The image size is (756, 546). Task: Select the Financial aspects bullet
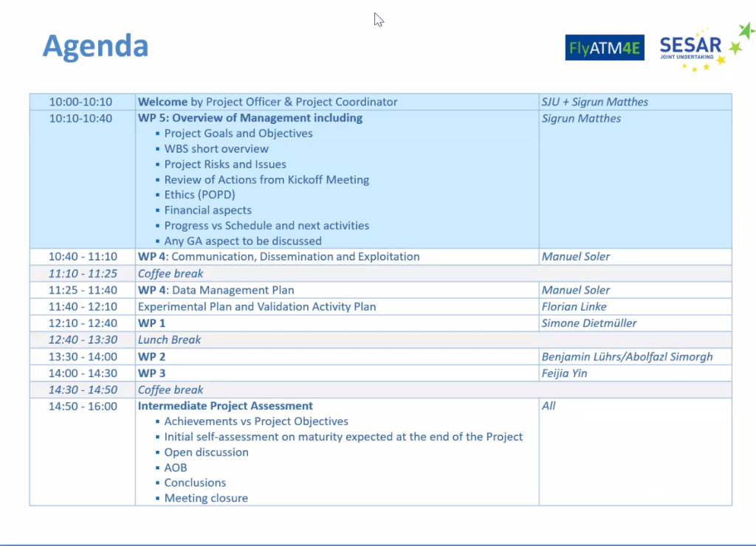[207, 210]
